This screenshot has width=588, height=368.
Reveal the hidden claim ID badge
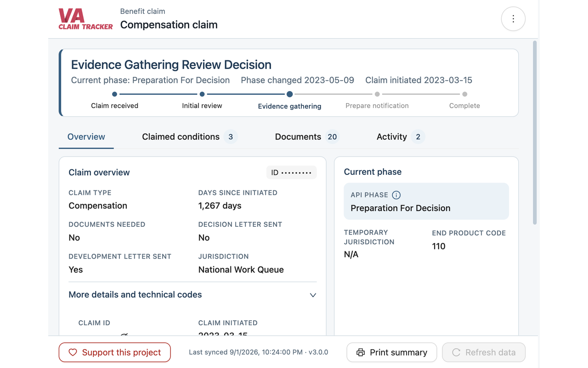point(291,172)
